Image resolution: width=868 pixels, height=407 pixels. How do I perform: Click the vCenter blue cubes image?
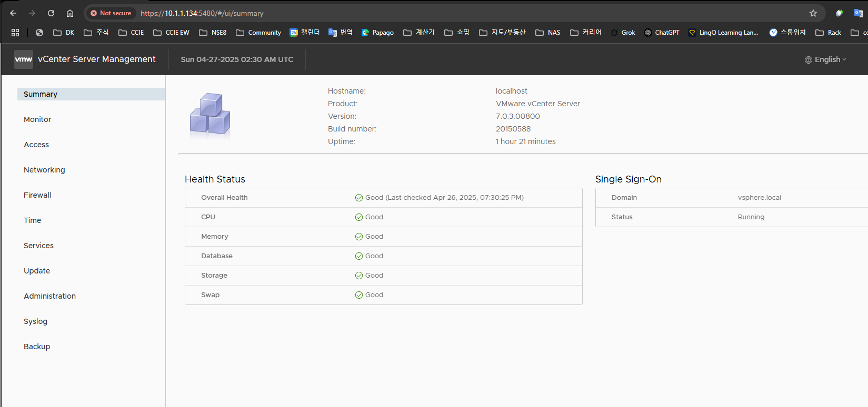pos(210,115)
